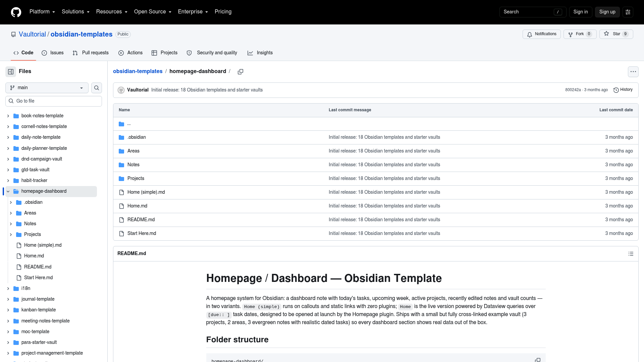Image resolution: width=644 pixels, height=362 pixels.
Task: Switch to the Pull requests tab
Action: 91,53
